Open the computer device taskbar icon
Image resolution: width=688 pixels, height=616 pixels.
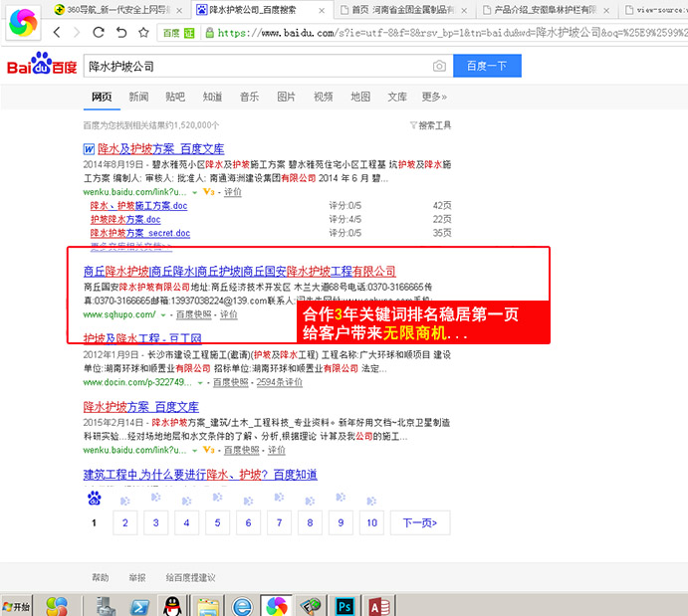(x=106, y=607)
